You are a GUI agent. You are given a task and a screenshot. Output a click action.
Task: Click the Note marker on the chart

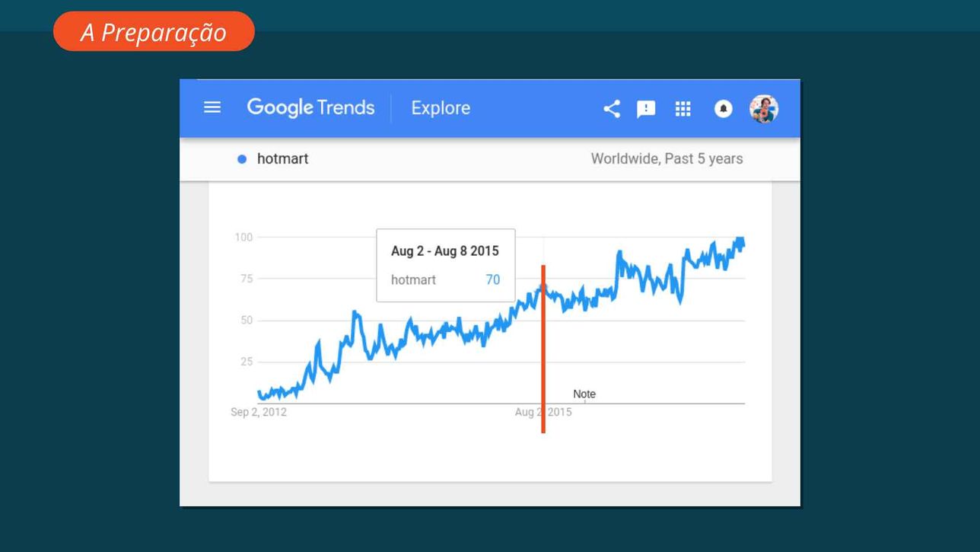[x=584, y=394]
